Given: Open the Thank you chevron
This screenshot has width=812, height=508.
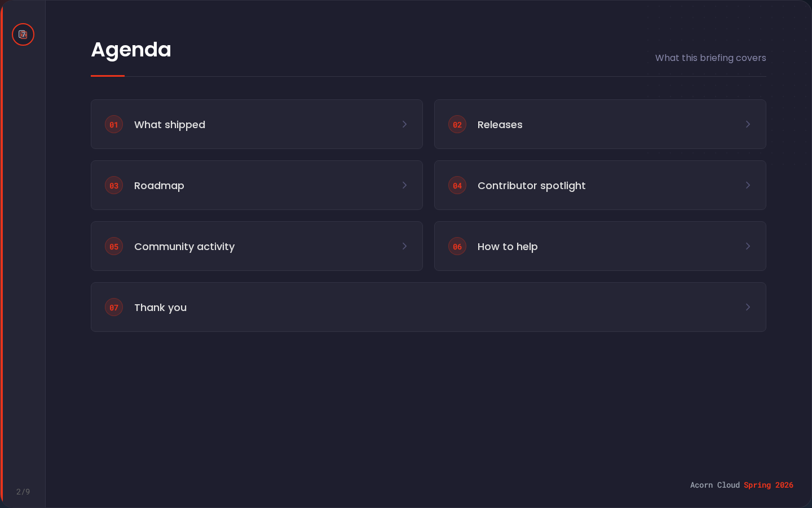Looking at the screenshot, I should [748, 307].
